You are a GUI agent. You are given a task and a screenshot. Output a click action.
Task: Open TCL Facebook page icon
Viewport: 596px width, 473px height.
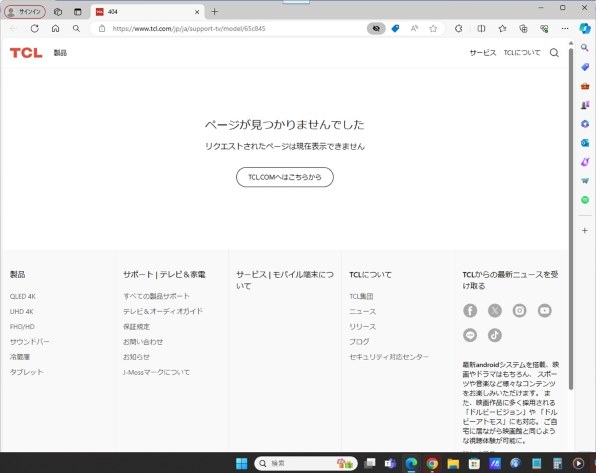pyautogui.click(x=470, y=311)
